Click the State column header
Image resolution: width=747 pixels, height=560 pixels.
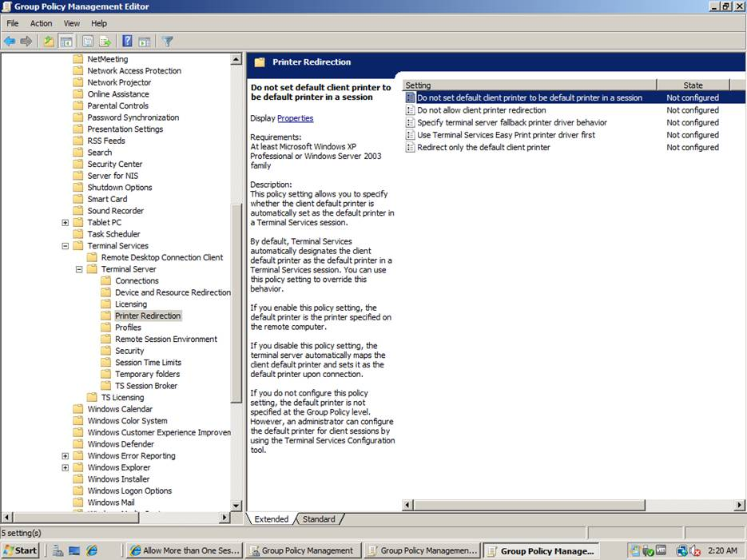[692, 85]
